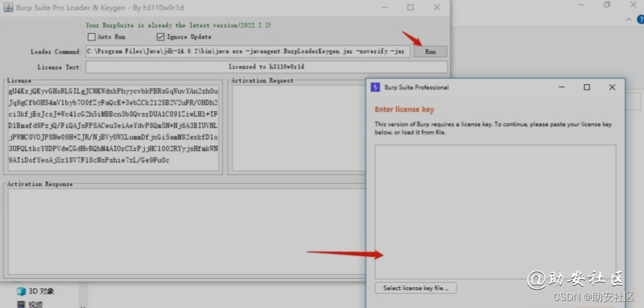Click the Activation Request text area
This screenshot has width=644, height=308.
(299, 128)
